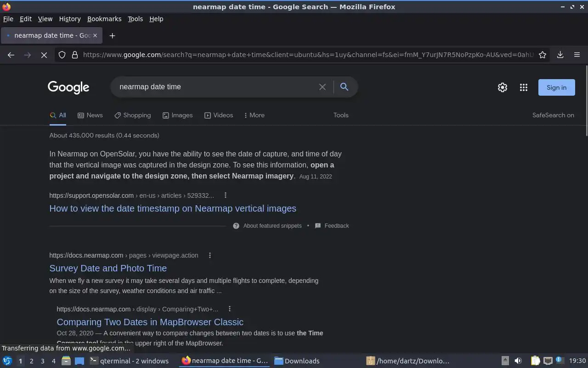The width and height of the screenshot is (588, 368).
Task: Open the Firefox downloads panel
Action: pos(560,55)
